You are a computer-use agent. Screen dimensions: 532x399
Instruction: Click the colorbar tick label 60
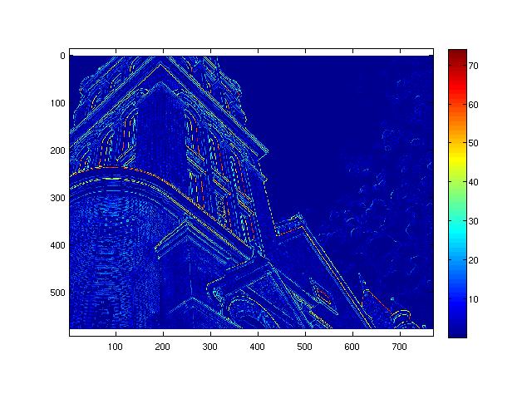tap(473, 105)
